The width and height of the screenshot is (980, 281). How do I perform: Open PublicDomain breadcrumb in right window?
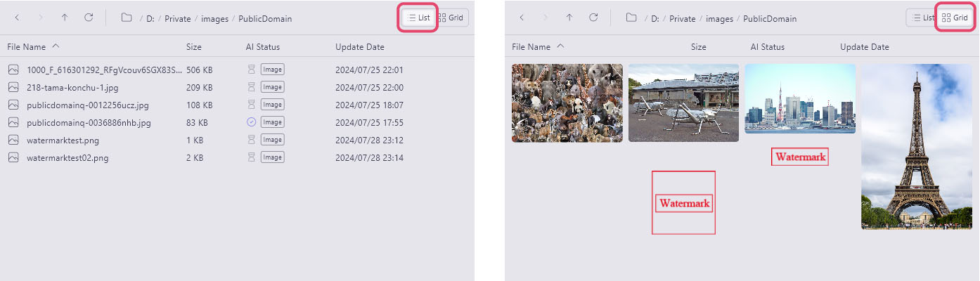770,18
